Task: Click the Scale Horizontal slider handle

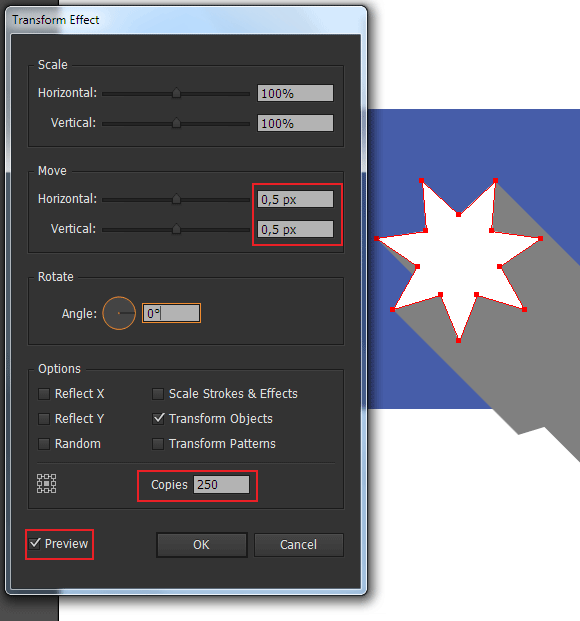Action: (176, 93)
